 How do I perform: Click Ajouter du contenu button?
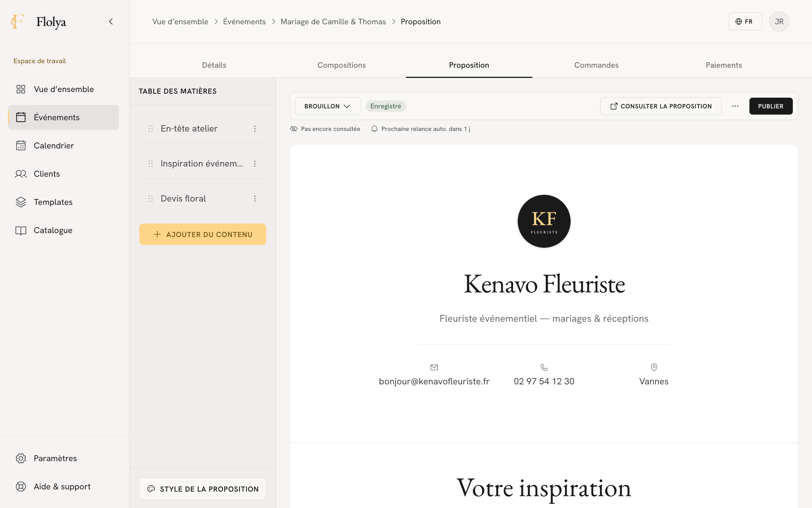point(203,234)
